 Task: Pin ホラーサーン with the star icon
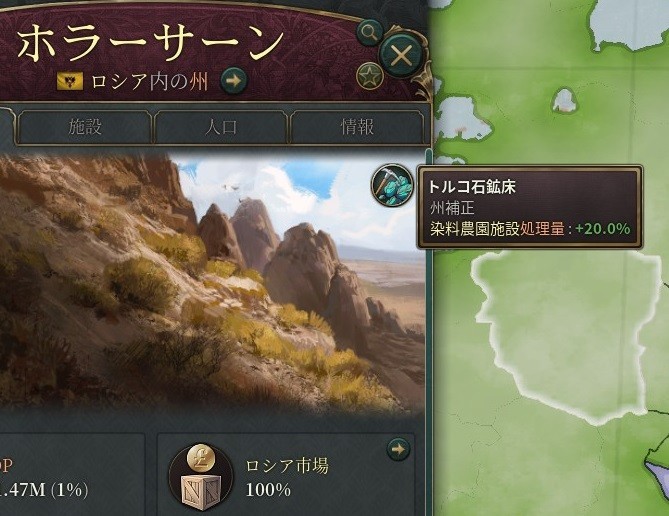tap(369, 76)
